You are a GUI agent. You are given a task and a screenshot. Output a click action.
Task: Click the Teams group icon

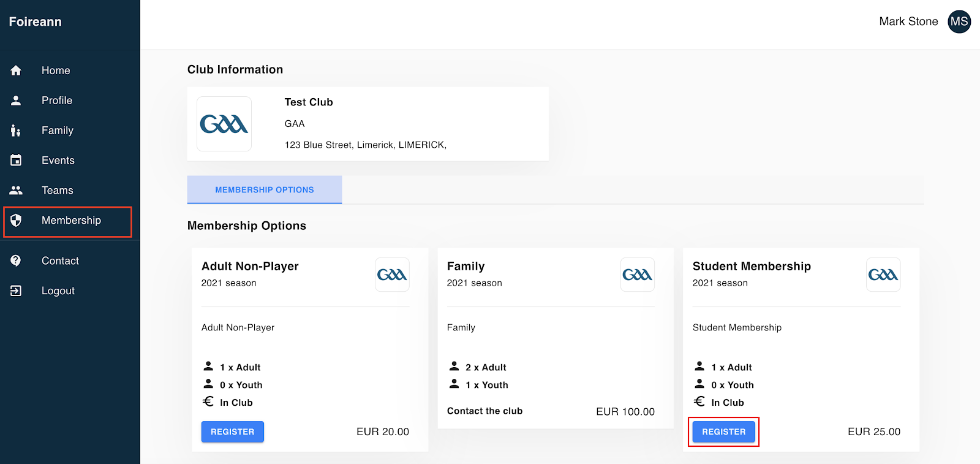[16, 191]
